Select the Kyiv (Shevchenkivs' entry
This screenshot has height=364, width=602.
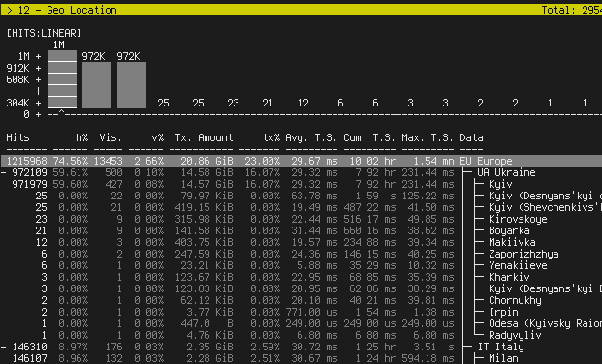coord(545,207)
